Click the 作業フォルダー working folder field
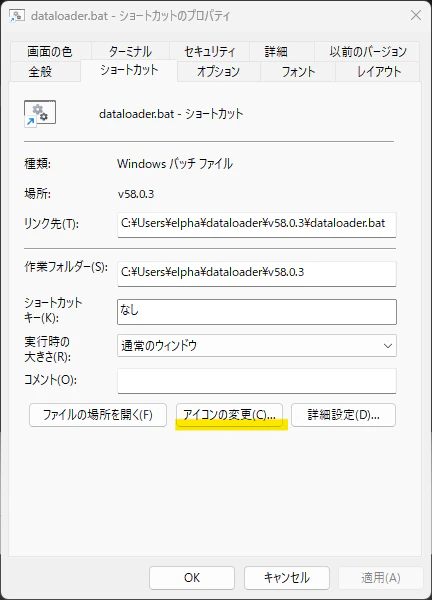 point(257,274)
